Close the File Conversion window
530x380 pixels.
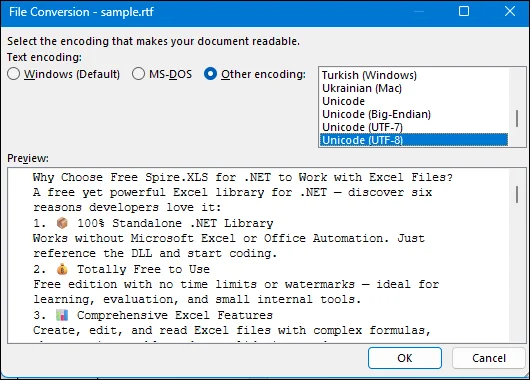click(x=510, y=11)
